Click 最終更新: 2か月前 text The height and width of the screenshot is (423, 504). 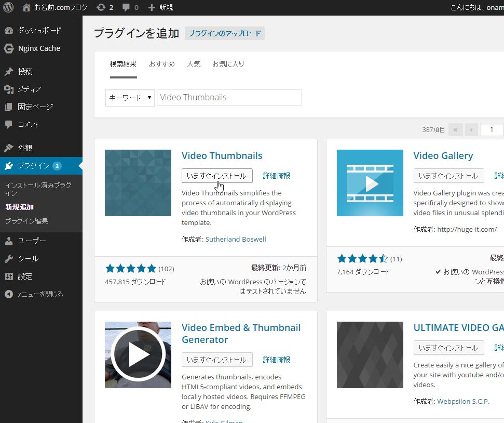point(279,268)
